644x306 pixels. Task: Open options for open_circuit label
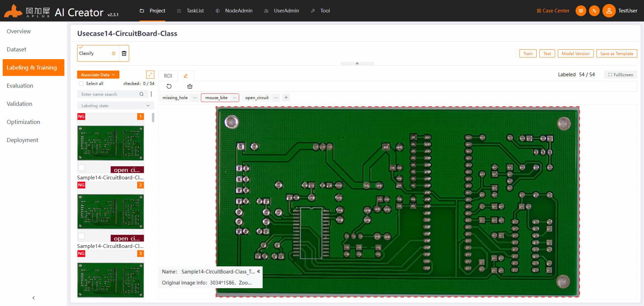(276, 98)
